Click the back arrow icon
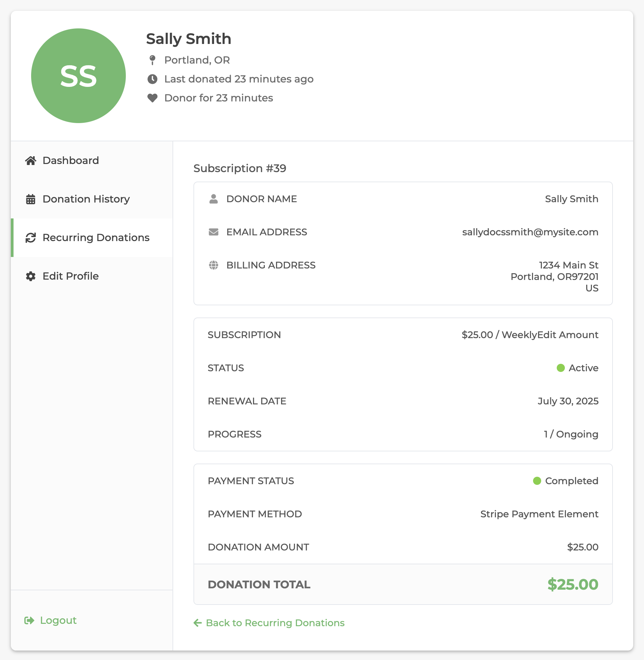Image resolution: width=644 pixels, height=660 pixels. click(198, 623)
